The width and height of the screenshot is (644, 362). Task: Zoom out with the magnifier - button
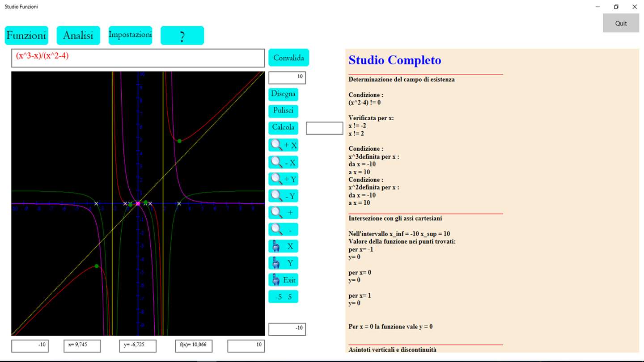click(x=284, y=230)
